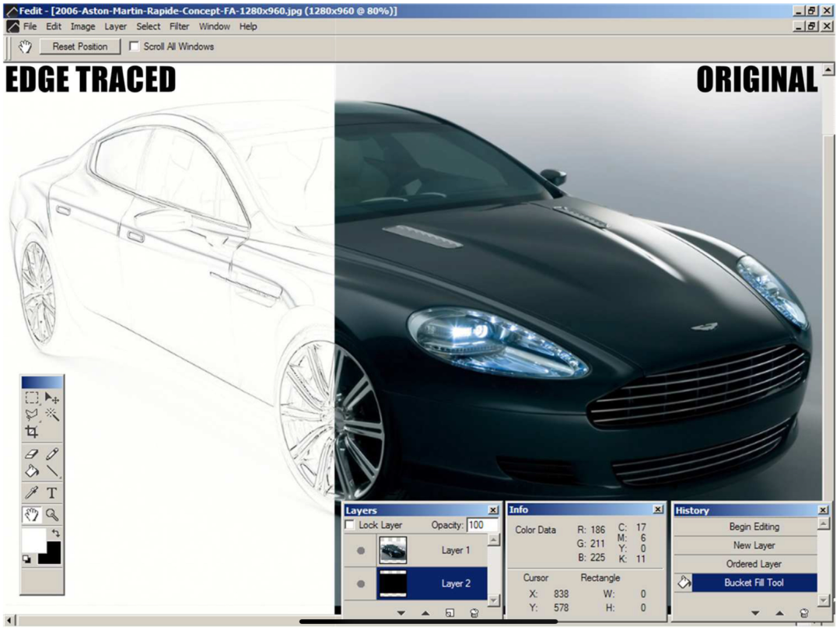This screenshot has height=630, width=840.
Task: Select the Lasso tool
Action: coord(32,414)
